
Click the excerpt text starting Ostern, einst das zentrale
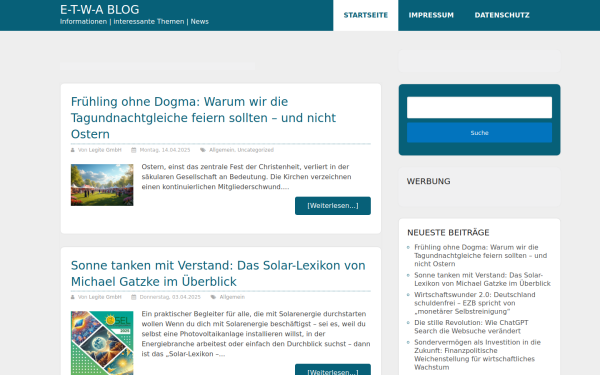246,177
